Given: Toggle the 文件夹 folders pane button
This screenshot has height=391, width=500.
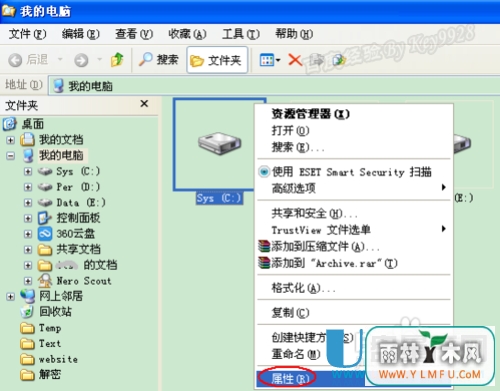Looking at the screenshot, I should click(217, 60).
